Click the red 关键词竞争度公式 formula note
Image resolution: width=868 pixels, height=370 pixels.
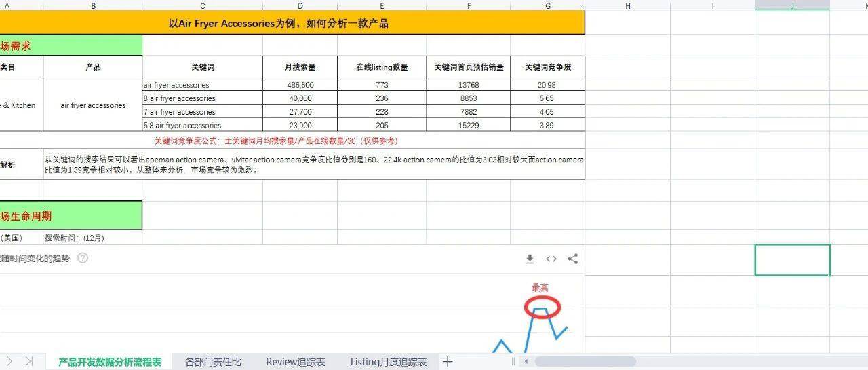point(276,141)
